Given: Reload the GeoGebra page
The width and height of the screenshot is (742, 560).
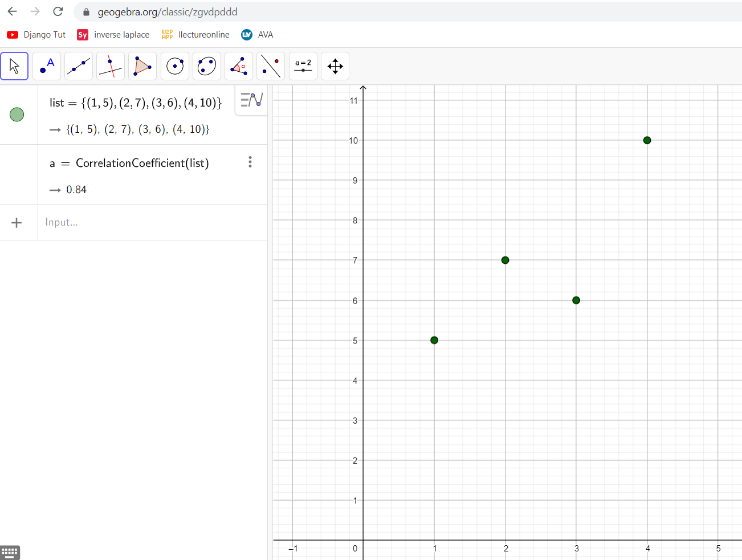Looking at the screenshot, I should pyautogui.click(x=58, y=11).
